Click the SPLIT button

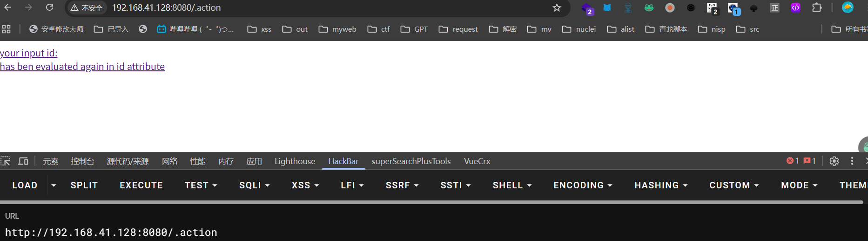84,185
